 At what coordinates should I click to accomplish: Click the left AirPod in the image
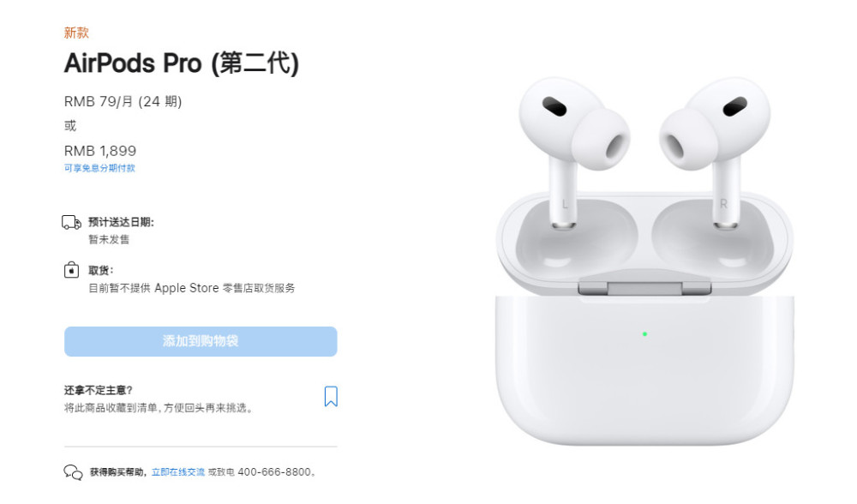(x=572, y=147)
